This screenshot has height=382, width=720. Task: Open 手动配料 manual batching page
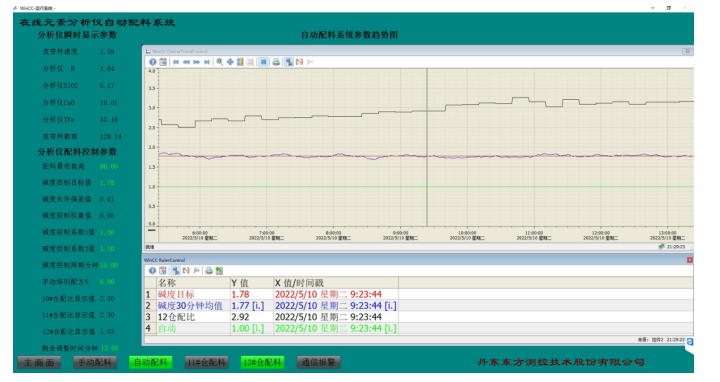tap(95, 363)
